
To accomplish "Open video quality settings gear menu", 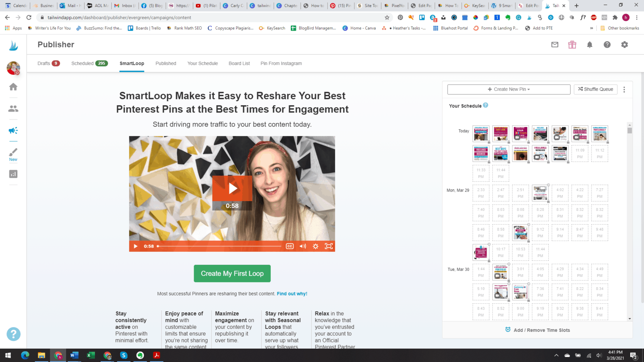I will [316, 246].
